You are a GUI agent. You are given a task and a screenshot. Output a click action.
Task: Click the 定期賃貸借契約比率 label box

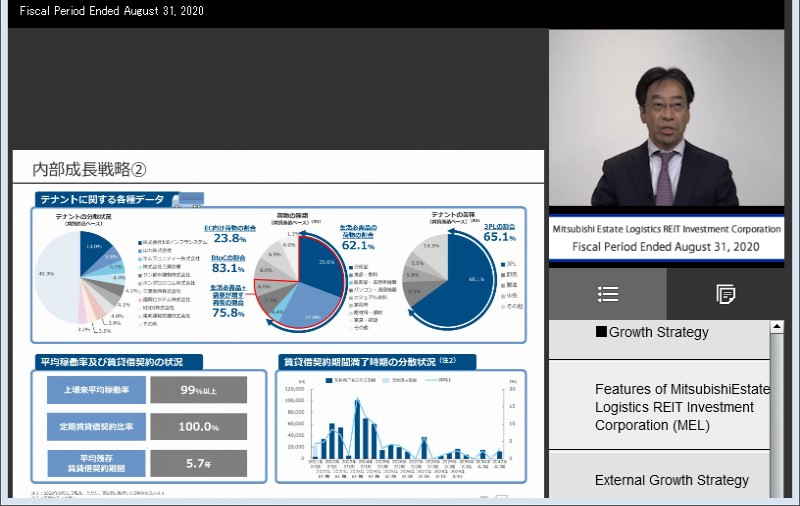[x=96, y=426]
